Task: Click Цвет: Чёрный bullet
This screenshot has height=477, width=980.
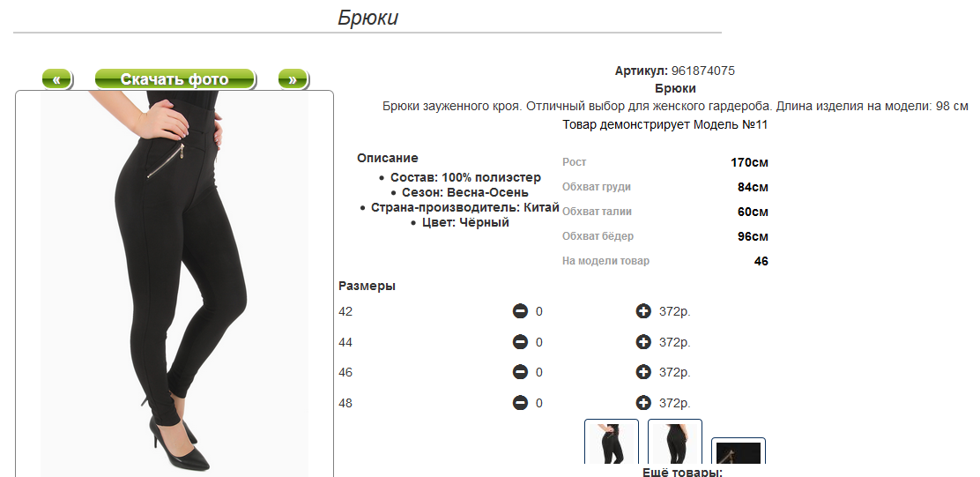Action: 465,222
